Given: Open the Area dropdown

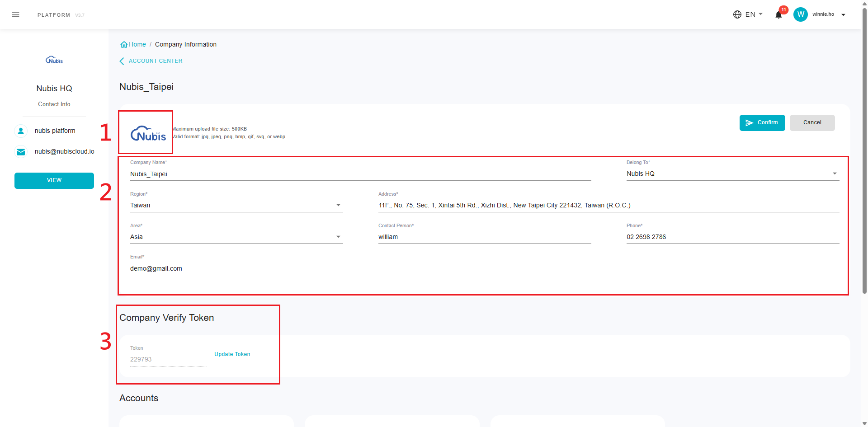Looking at the screenshot, I should (236, 237).
